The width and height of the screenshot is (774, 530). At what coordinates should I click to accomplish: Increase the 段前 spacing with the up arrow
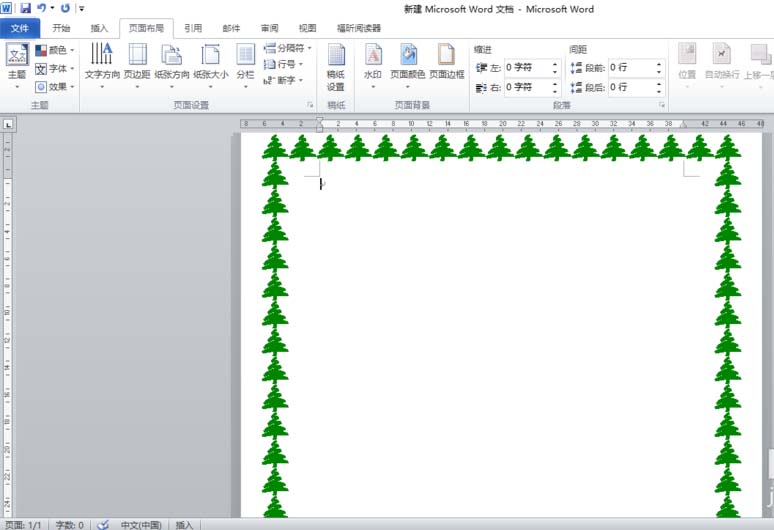tap(659, 64)
